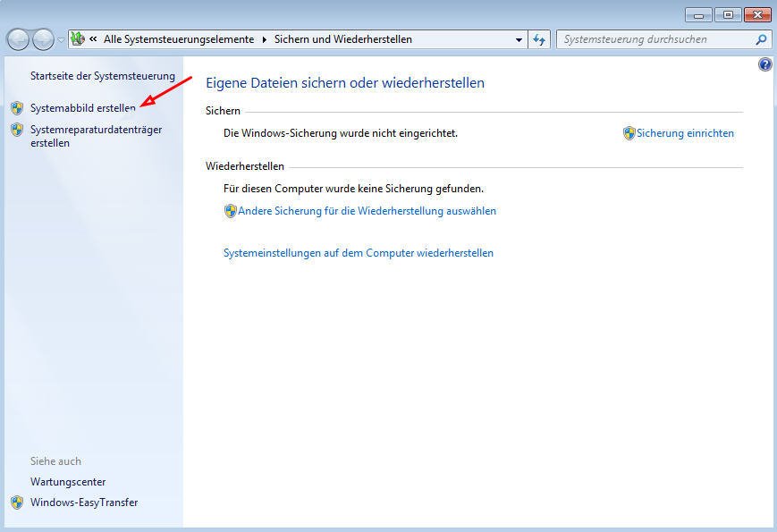Screen dimensions: 777x532
Task: Click 'Andere Sicherung für die Wiederherstellung auswählen'
Action: [x=367, y=211]
